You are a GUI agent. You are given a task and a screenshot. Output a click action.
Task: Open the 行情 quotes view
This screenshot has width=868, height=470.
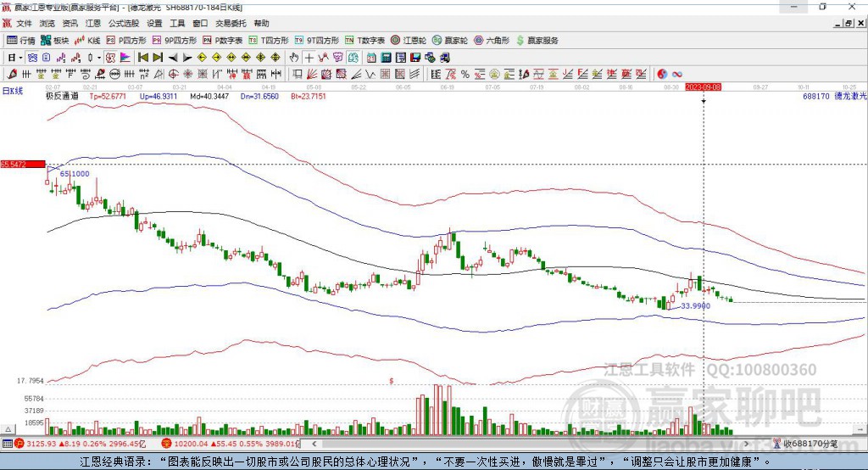(20, 41)
